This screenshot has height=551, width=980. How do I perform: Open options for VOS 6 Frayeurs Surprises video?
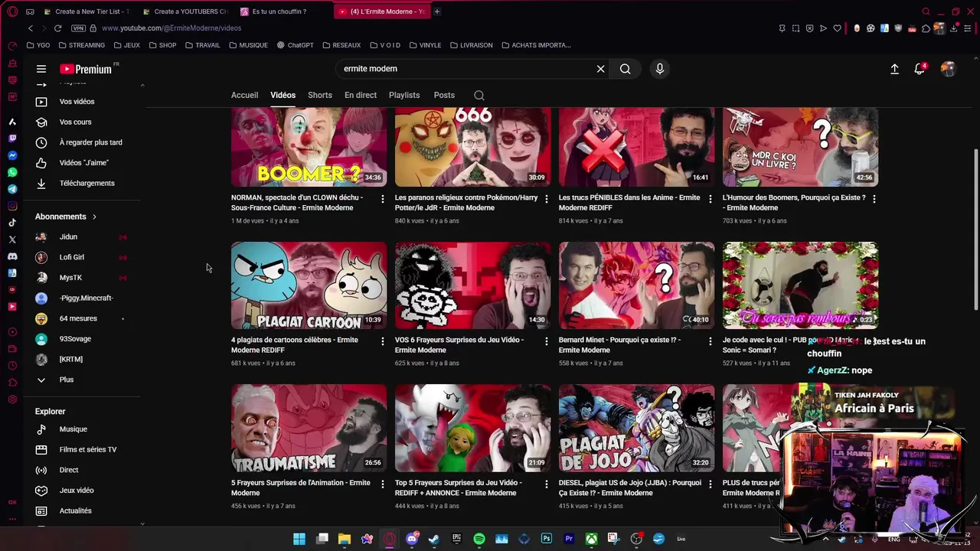[x=547, y=341]
